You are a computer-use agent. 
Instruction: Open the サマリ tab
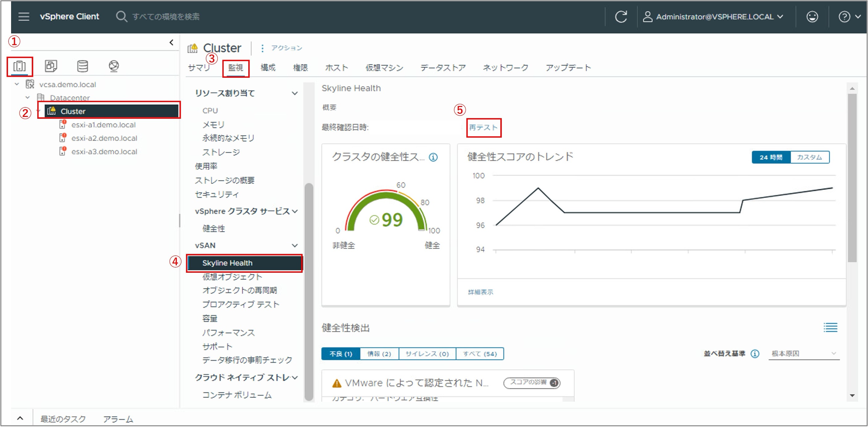click(199, 68)
